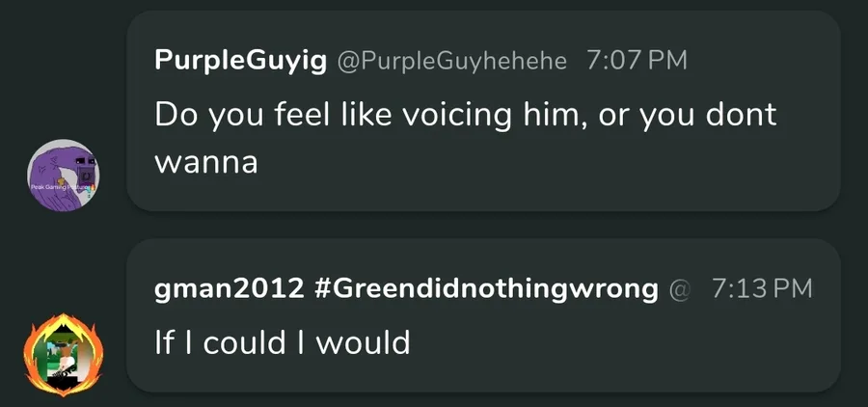Click the @ symbol beside gman2012's name

[x=680, y=288]
